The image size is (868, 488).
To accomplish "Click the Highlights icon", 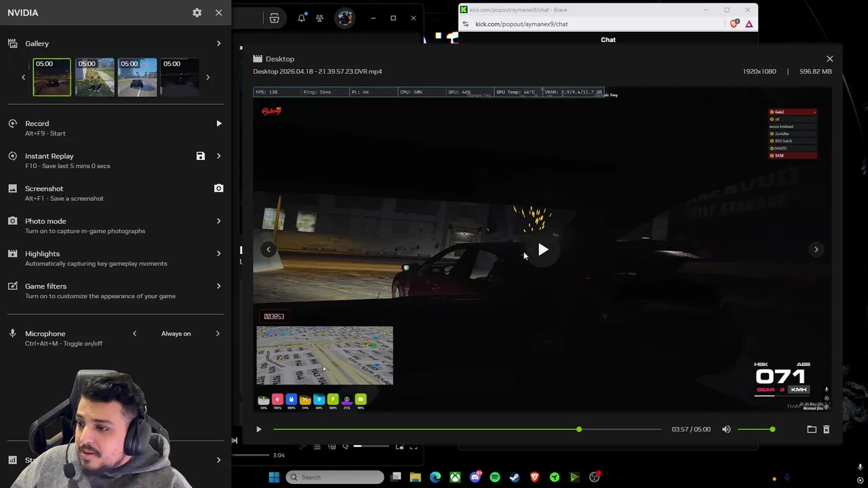I will pyautogui.click(x=12, y=253).
